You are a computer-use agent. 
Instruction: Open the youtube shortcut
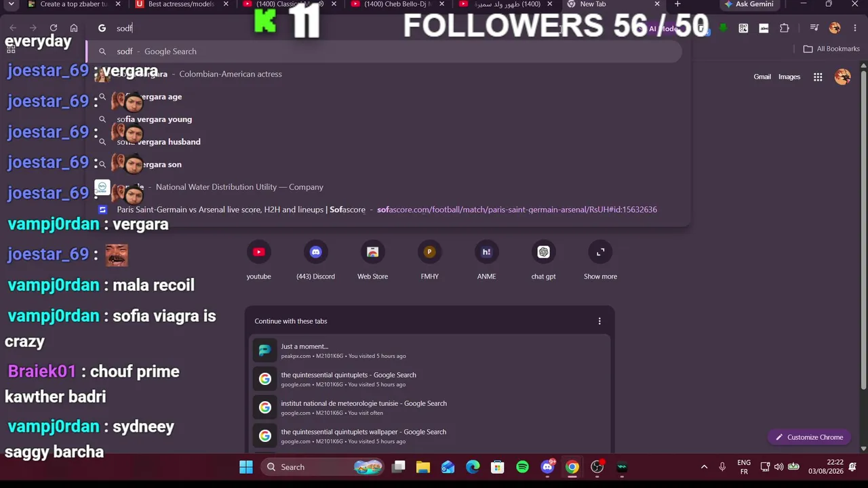pyautogui.click(x=258, y=261)
